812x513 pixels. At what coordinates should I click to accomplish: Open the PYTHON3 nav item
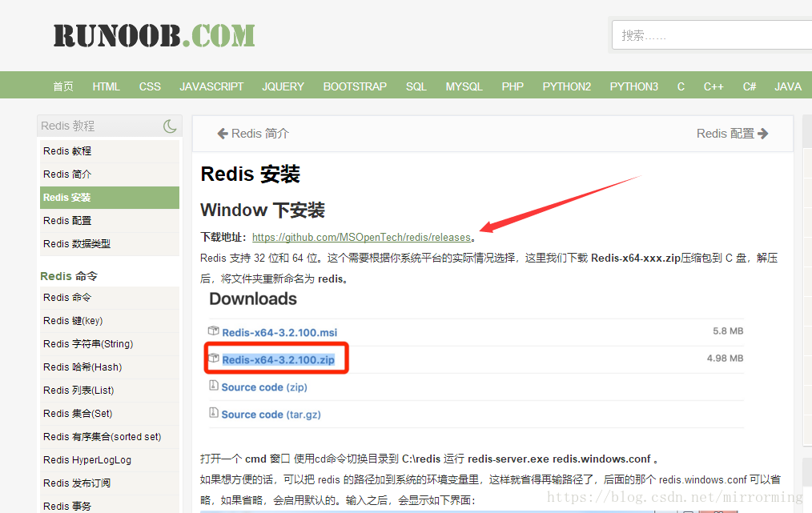[634, 86]
